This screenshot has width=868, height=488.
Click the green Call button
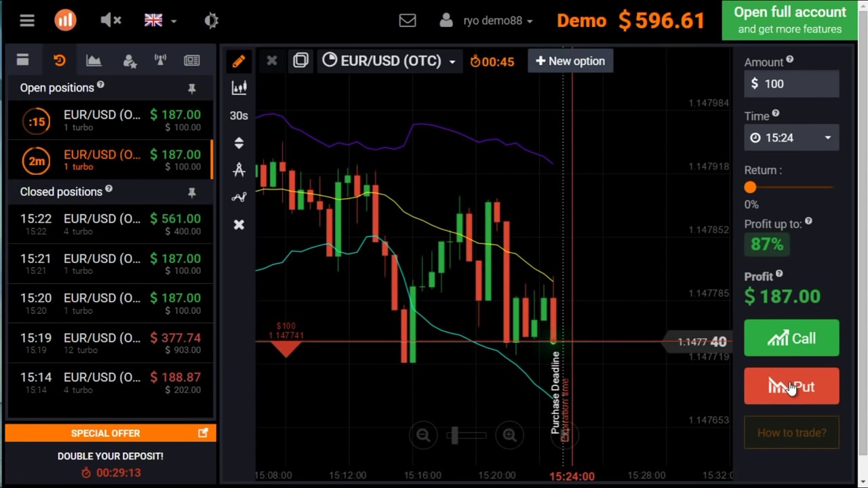[791, 338]
